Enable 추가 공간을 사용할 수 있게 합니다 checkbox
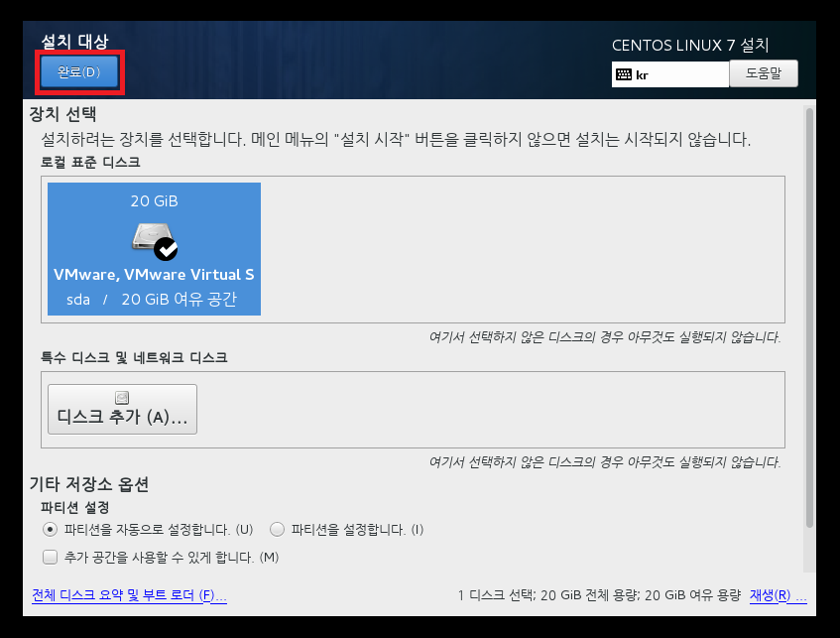840x638 pixels. coord(50,557)
